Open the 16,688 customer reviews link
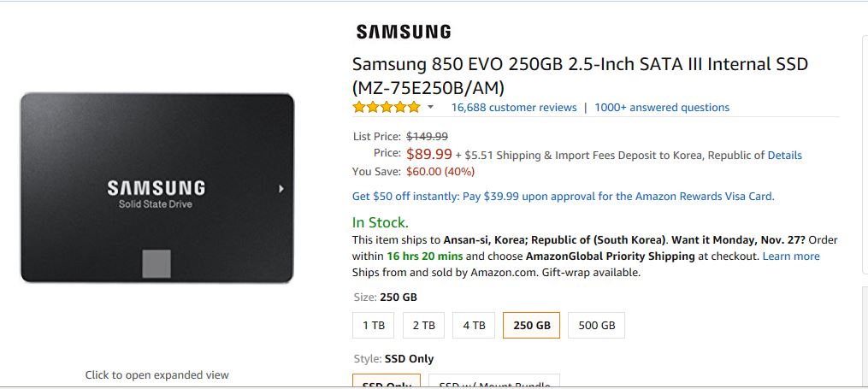The width and height of the screenshot is (868, 389). pos(513,108)
